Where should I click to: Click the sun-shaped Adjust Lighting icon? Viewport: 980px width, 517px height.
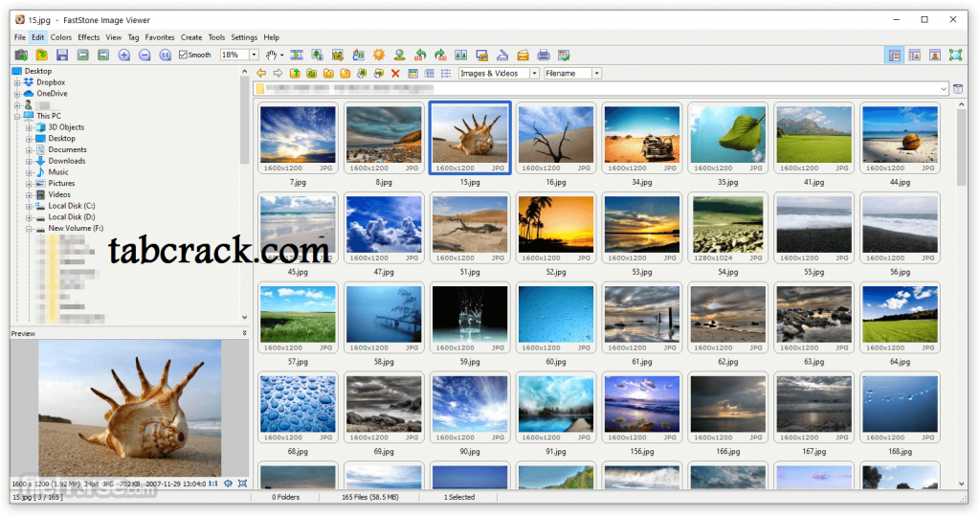tap(379, 55)
